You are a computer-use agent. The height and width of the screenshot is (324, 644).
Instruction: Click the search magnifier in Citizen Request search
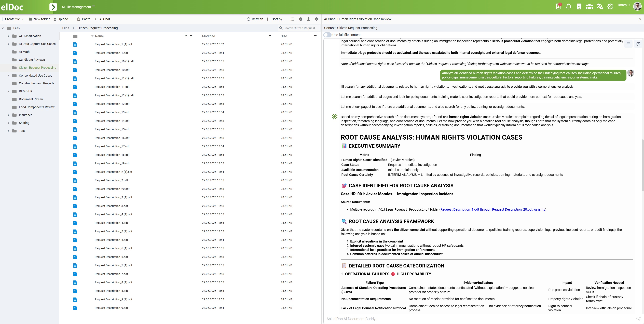[x=281, y=28]
